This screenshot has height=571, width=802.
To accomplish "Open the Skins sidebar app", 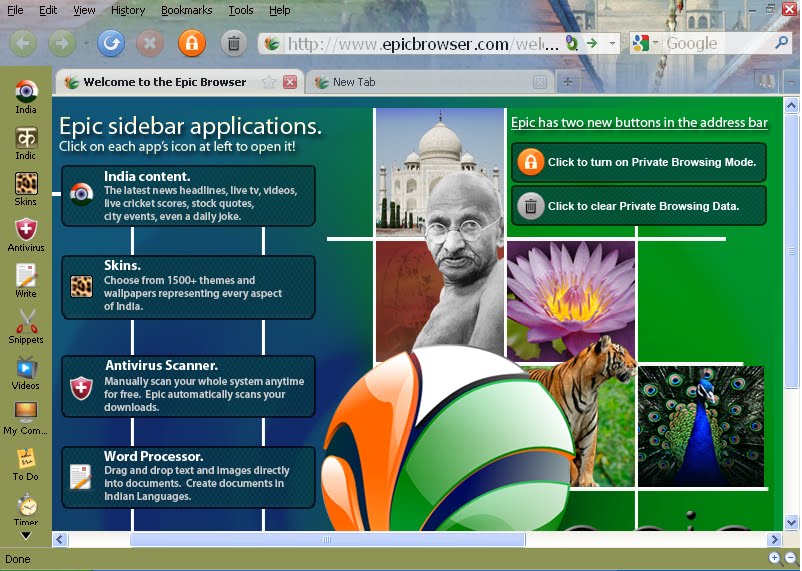I will tap(26, 189).
